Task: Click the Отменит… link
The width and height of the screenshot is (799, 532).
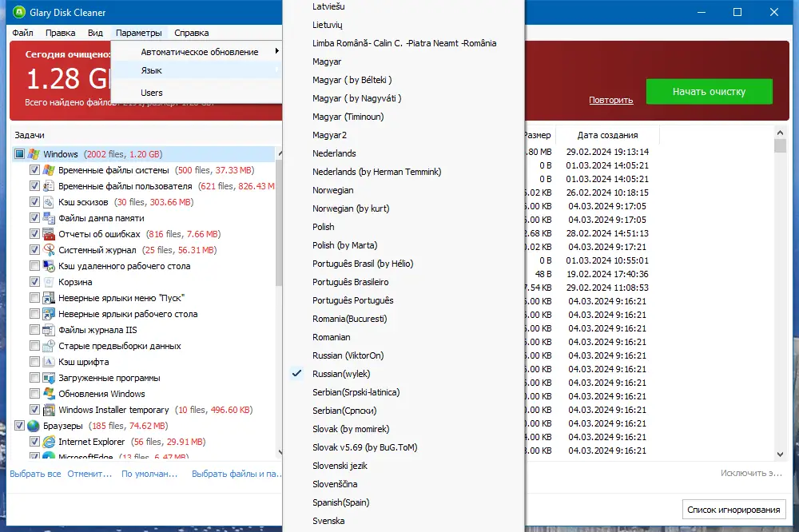Action: [x=89, y=474]
